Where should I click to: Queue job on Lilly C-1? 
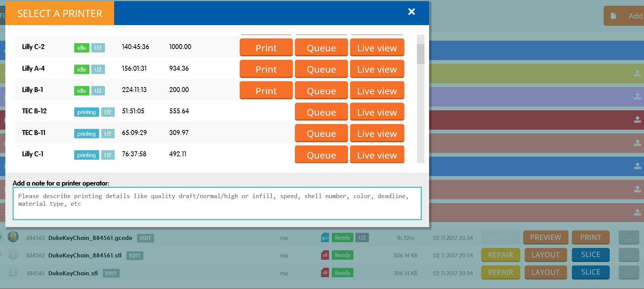click(x=321, y=155)
